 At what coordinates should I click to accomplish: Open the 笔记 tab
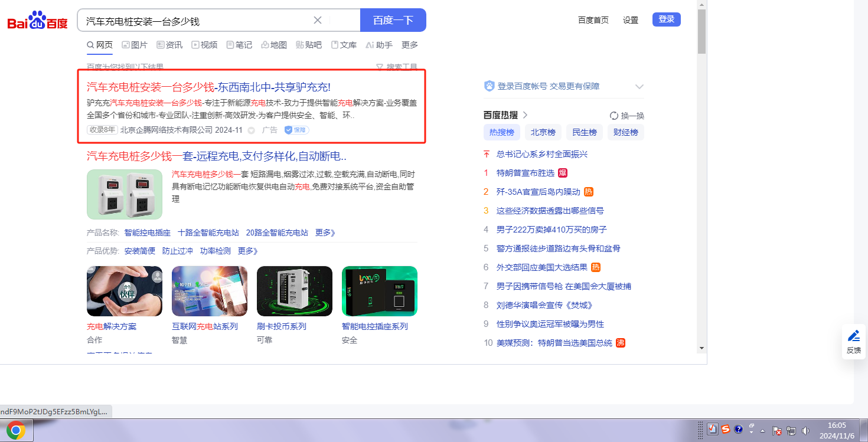239,45
